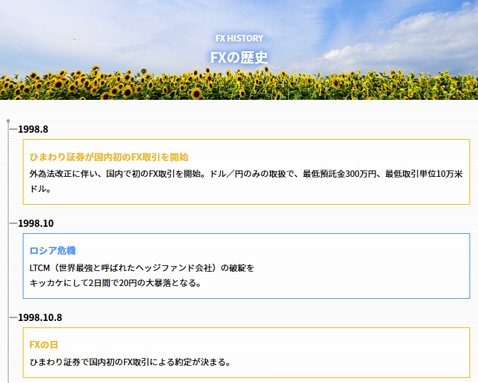Click the line beginning 'LTCM（世界最強'
The height and width of the screenshot is (383, 478).
click(142, 268)
